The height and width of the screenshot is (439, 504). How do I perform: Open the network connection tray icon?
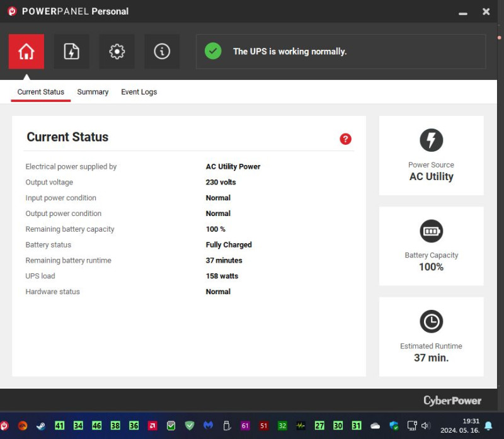pos(412,426)
